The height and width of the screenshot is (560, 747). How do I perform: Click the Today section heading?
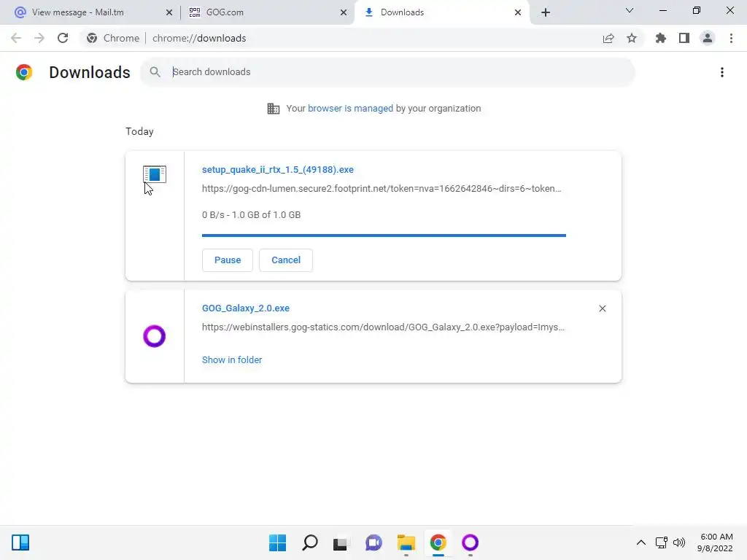tap(139, 131)
